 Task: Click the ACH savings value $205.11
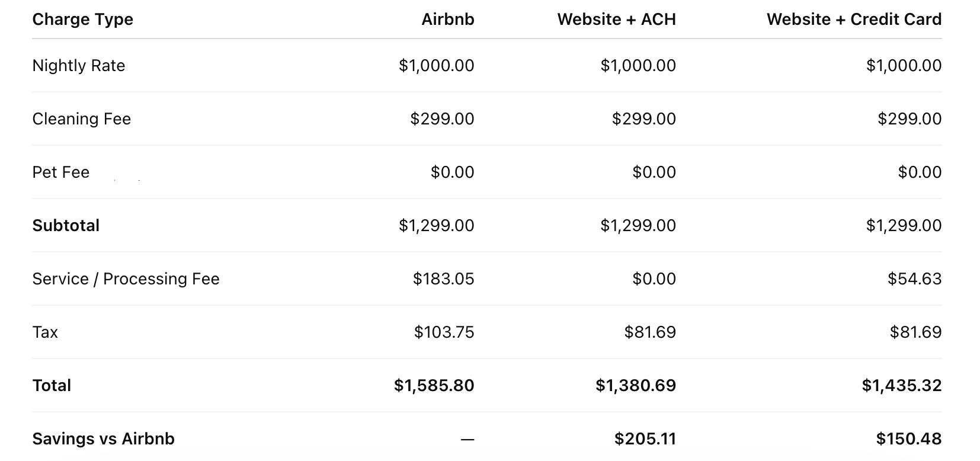click(645, 438)
